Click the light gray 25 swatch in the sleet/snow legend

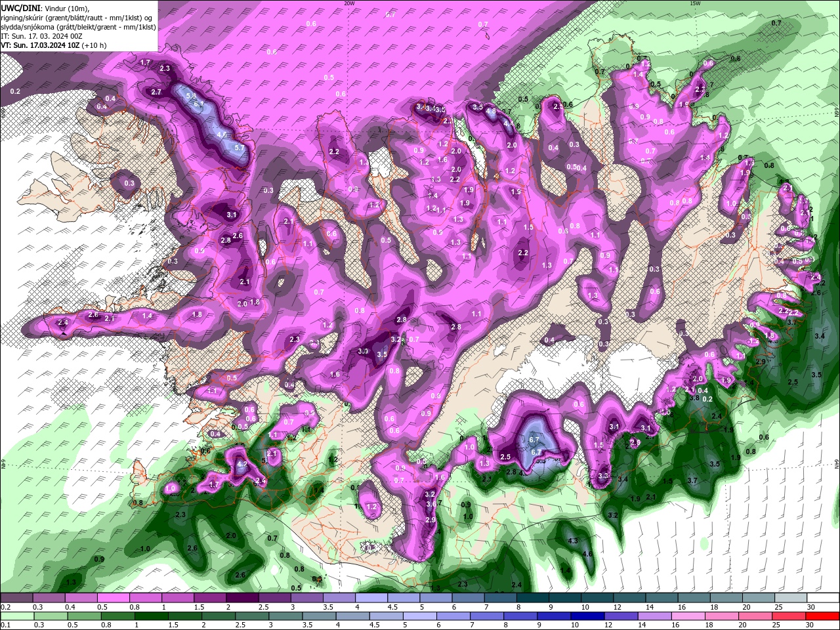[791, 598]
